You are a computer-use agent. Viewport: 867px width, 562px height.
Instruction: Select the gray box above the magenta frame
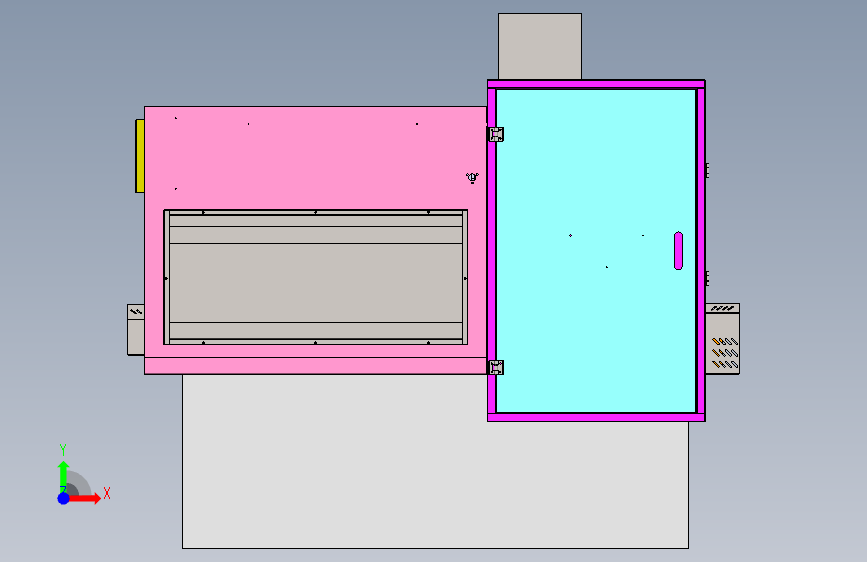tap(540, 46)
